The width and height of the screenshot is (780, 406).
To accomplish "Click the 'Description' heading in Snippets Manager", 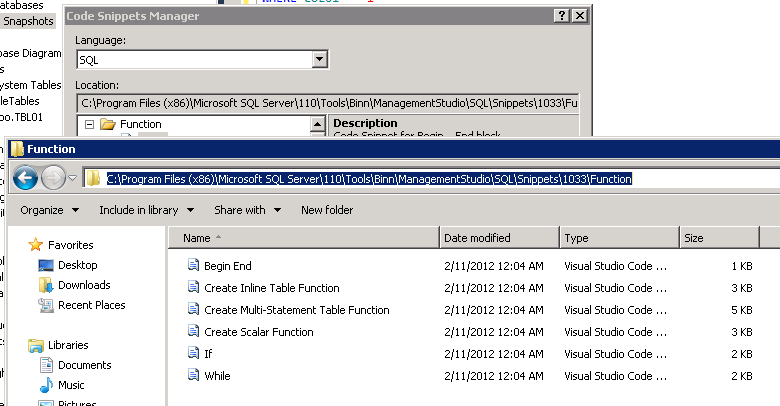I will pyautogui.click(x=365, y=123).
